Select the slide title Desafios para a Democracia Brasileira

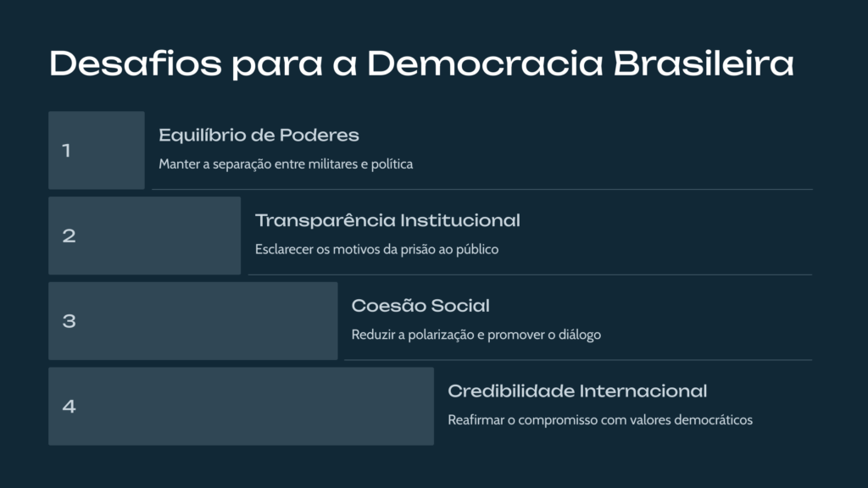pos(421,64)
